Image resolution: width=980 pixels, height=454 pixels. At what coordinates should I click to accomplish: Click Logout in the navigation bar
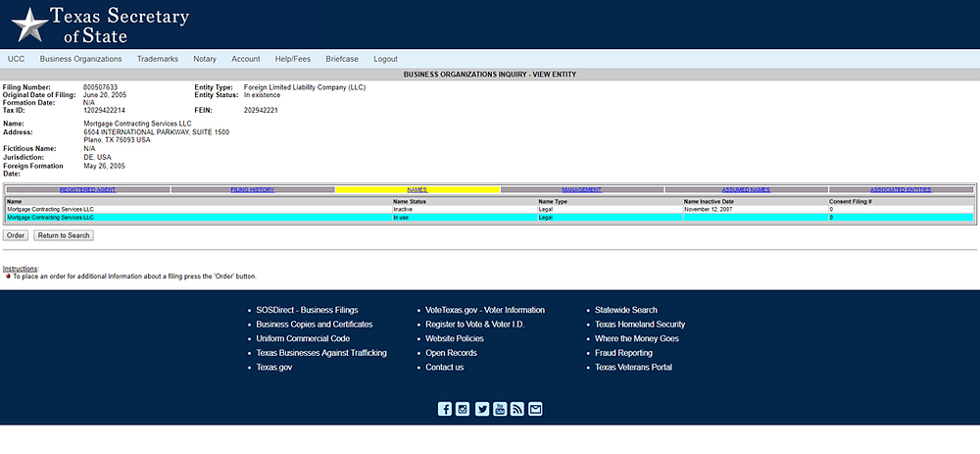[x=385, y=59]
